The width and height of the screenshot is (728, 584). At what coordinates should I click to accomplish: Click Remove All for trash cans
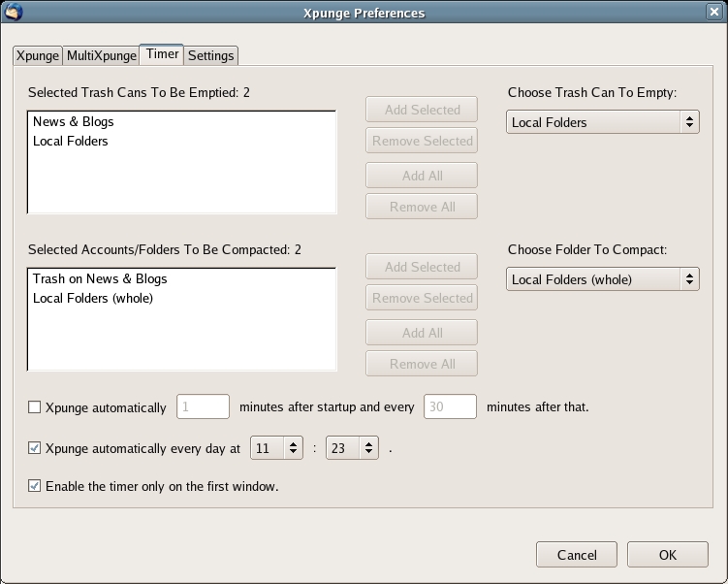click(x=422, y=207)
